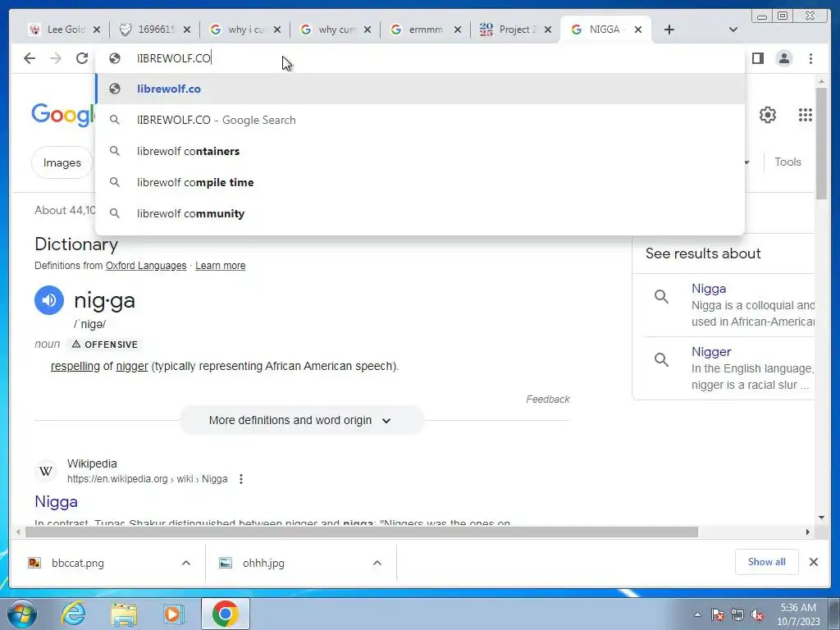The image size is (840, 630).
Task: Select the librewolf.co URL suggestion
Action: (420, 89)
